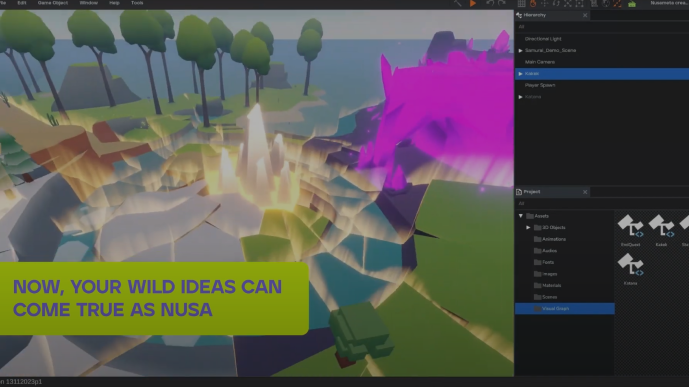Collapse the Assets folder tree
This screenshot has width=689, height=387.
521,216
